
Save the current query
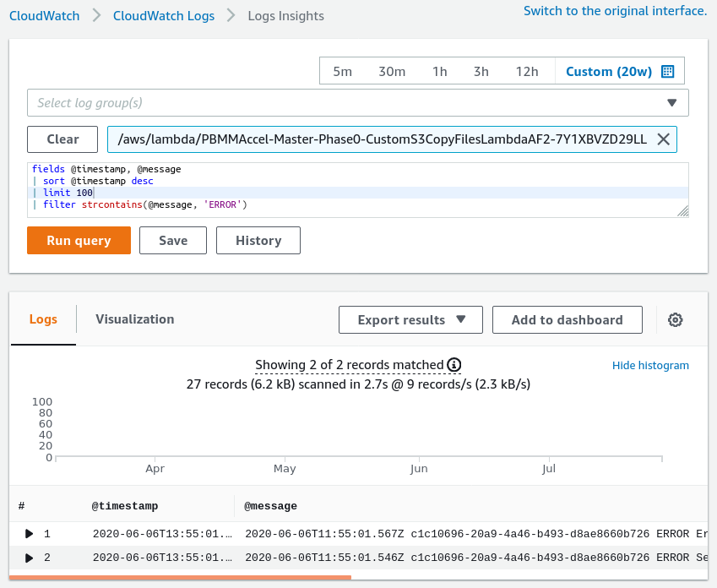[x=173, y=241]
